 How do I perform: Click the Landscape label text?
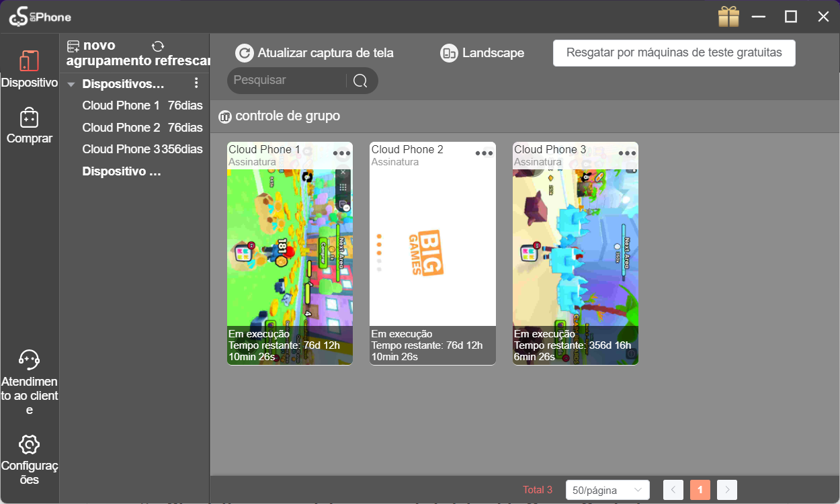(493, 53)
